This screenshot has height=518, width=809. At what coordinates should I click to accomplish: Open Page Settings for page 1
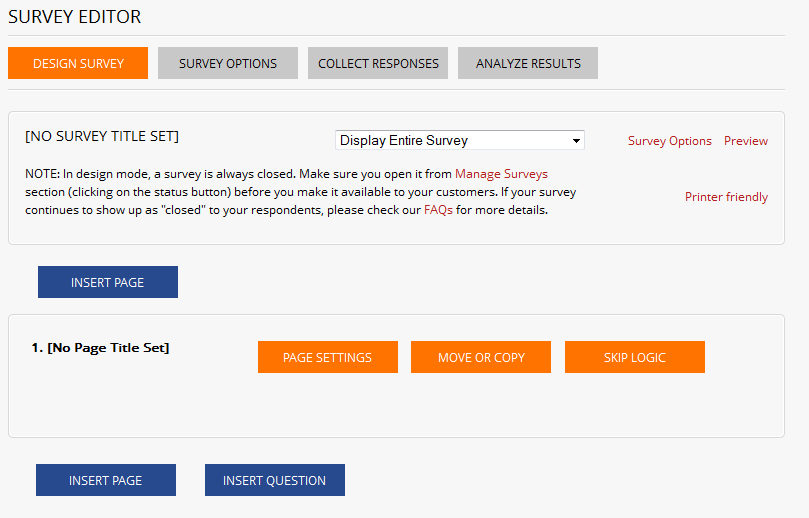(328, 357)
